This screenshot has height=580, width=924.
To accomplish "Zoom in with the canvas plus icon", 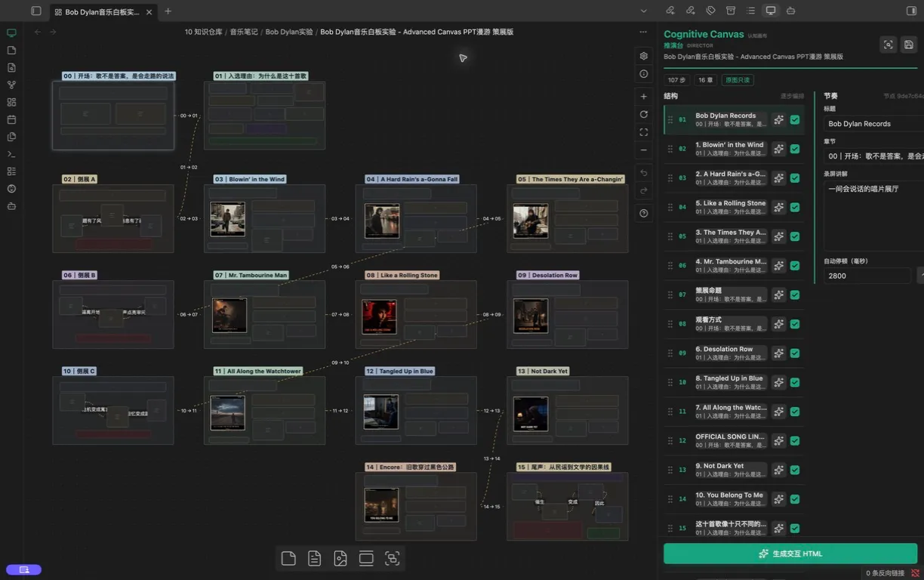I will tap(643, 97).
